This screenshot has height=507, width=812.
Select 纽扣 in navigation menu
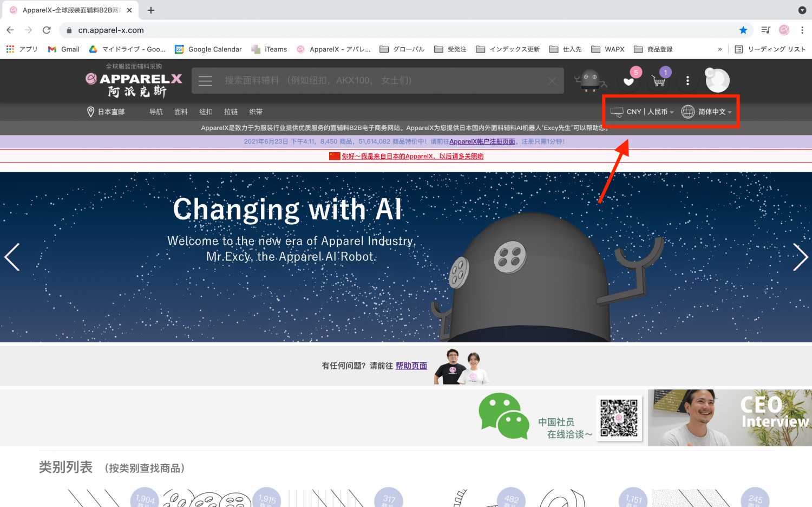coord(206,112)
